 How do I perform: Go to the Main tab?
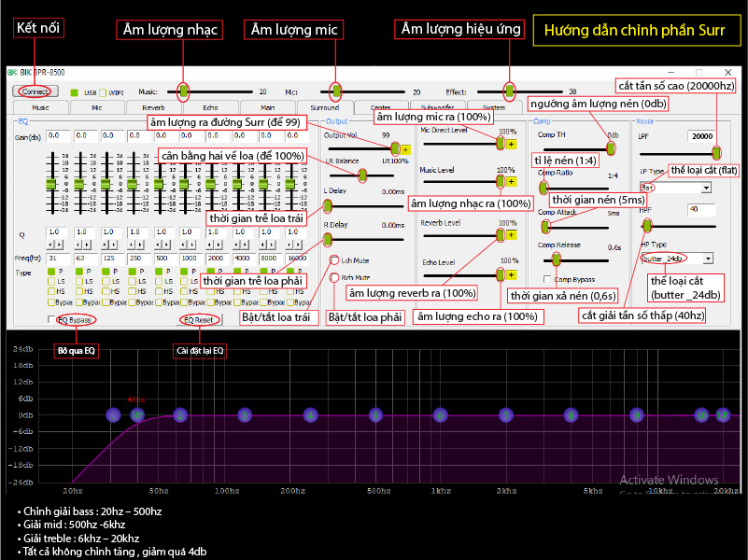268,107
